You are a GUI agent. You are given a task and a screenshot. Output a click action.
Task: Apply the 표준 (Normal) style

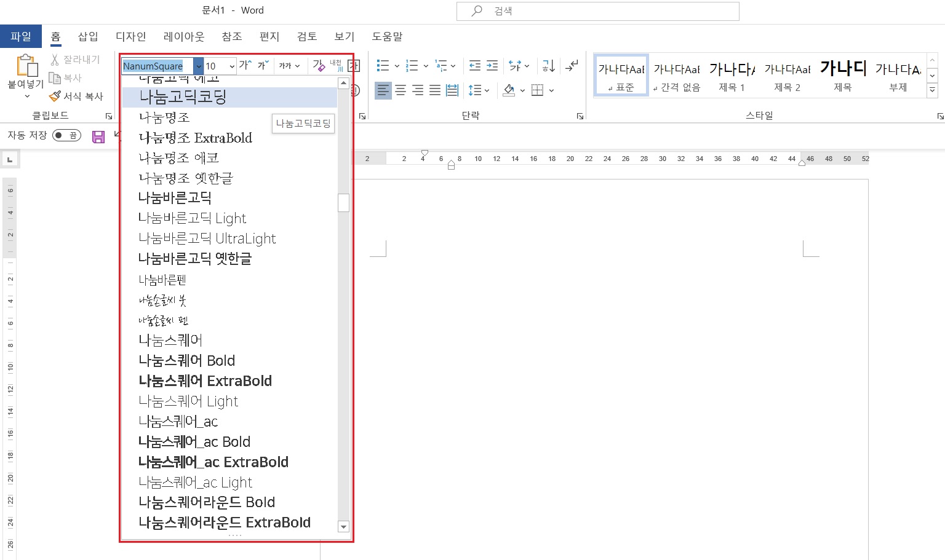(621, 75)
